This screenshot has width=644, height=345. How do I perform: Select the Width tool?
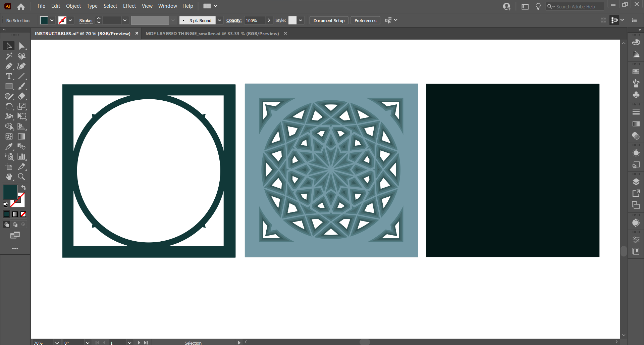click(9, 116)
